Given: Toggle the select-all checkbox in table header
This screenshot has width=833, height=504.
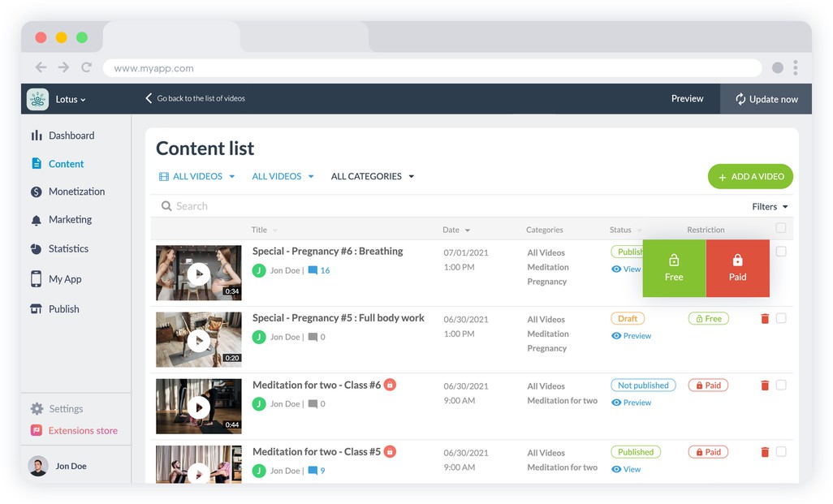Looking at the screenshot, I should [780, 229].
